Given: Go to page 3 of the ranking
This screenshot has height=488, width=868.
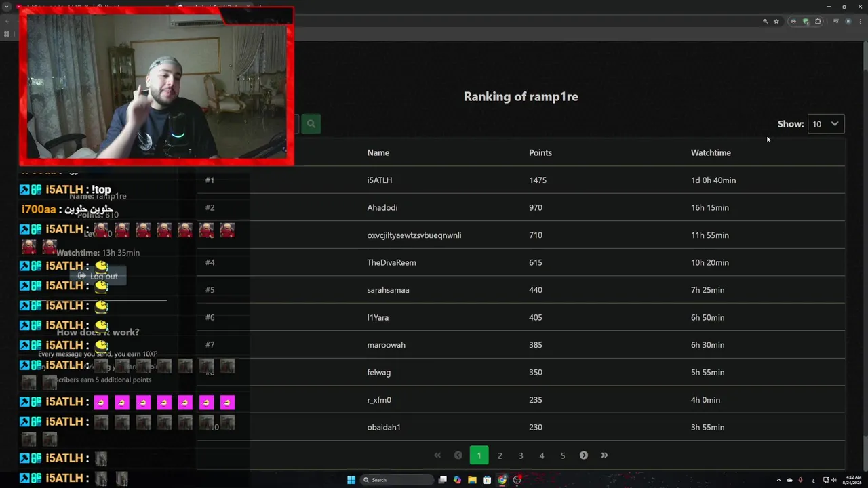Looking at the screenshot, I should (x=521, y=455).
